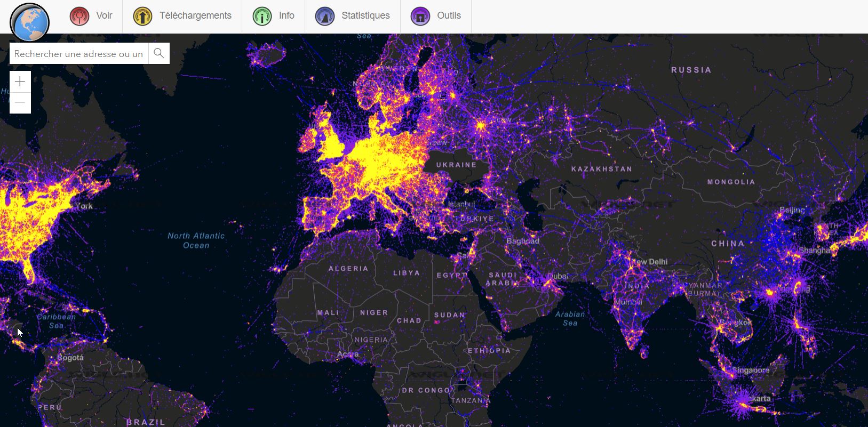
Task: Select the KAZAKHSTAN country label
Action: [601, 169]
